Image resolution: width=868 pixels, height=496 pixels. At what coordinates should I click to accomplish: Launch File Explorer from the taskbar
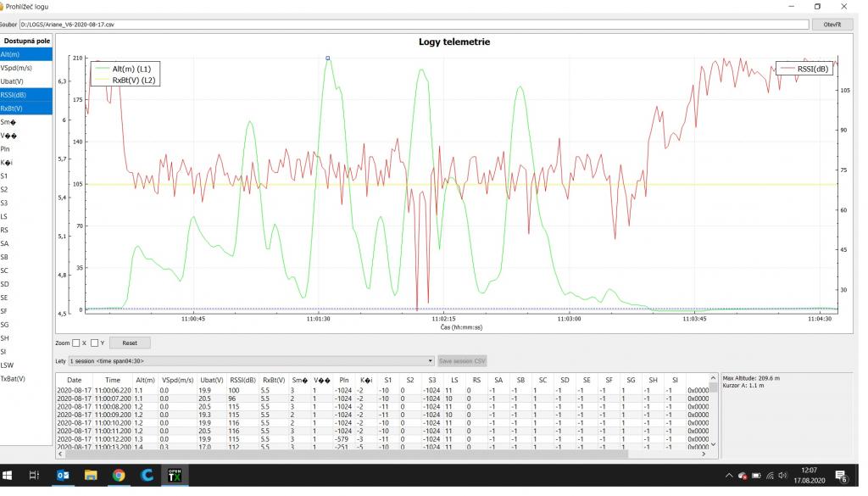[91, 476]
